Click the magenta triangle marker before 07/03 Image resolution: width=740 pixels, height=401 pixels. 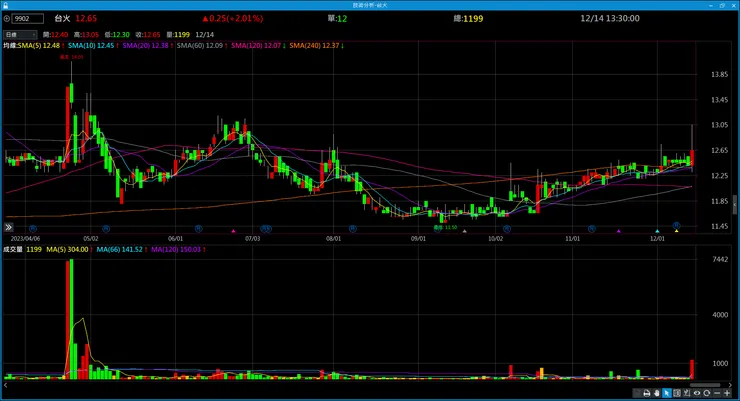pos(233,231)
